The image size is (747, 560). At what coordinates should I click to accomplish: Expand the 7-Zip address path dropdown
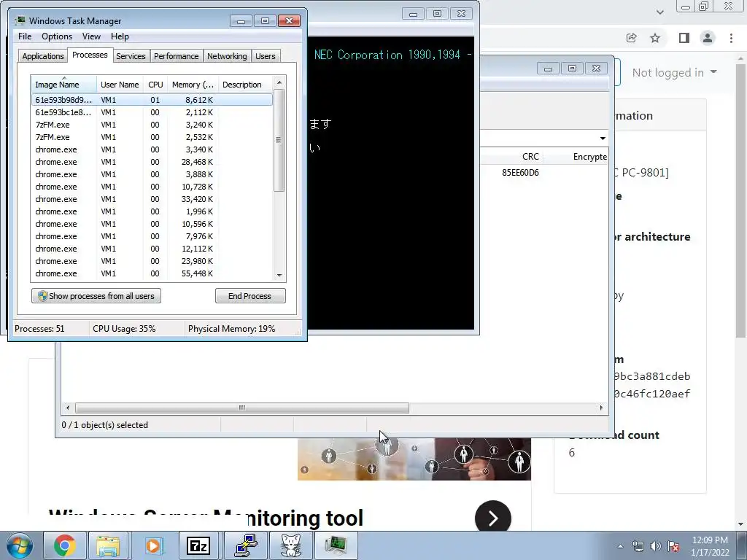(603, 138)
